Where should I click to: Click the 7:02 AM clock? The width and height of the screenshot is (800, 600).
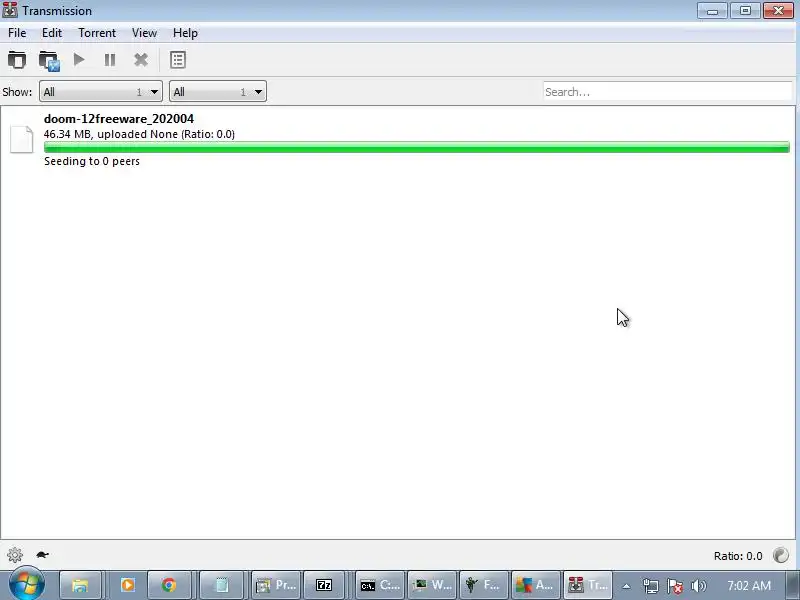tap(749, 585)
